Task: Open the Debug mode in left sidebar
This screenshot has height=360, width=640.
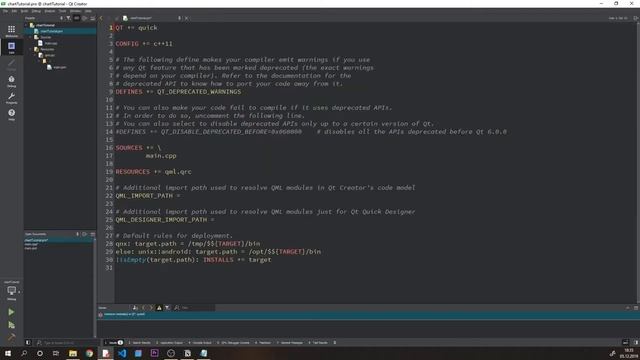Action: point(11,81)
